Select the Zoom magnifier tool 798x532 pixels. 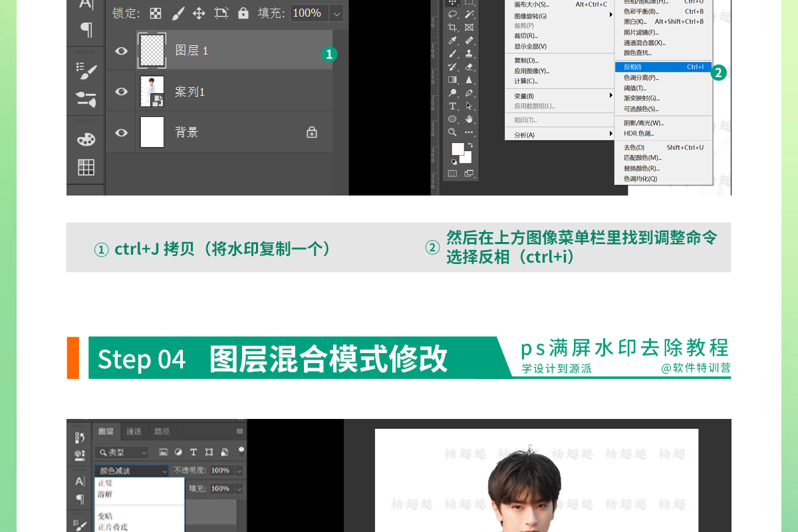pos(453,132)
